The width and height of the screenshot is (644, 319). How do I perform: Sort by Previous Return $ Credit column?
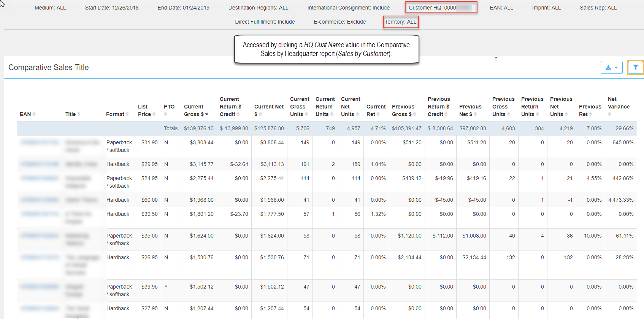tap(439, 107)
